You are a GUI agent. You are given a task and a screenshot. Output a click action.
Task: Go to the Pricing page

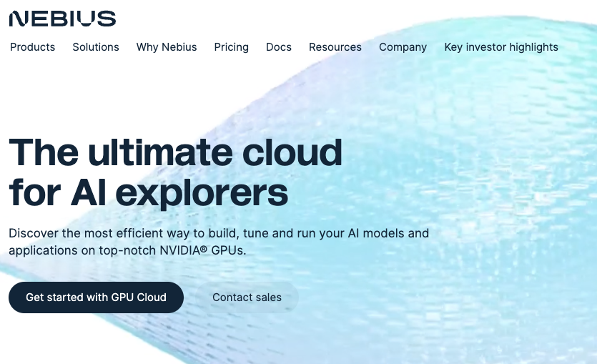click(x=231, y=46)
